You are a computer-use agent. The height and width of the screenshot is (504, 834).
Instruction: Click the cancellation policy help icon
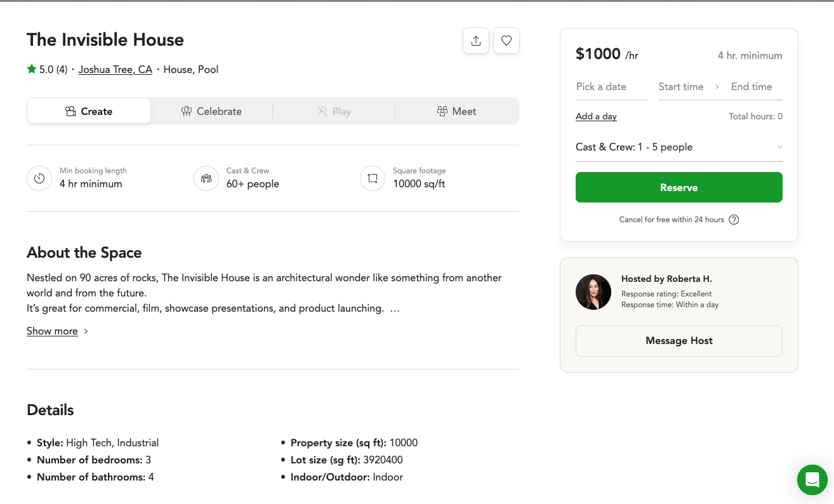click(734, 220)
